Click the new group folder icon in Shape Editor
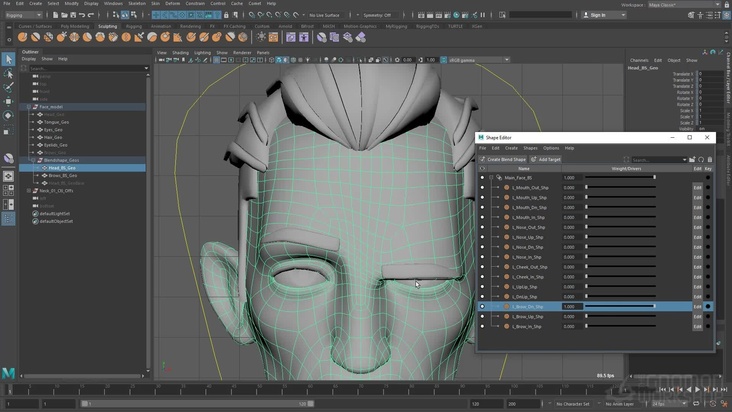Screen dimensions: 732x412 [692, 160]
